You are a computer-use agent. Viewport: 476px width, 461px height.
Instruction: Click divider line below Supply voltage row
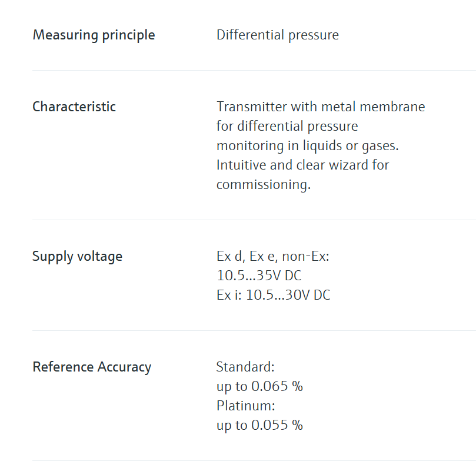point(254,330)
